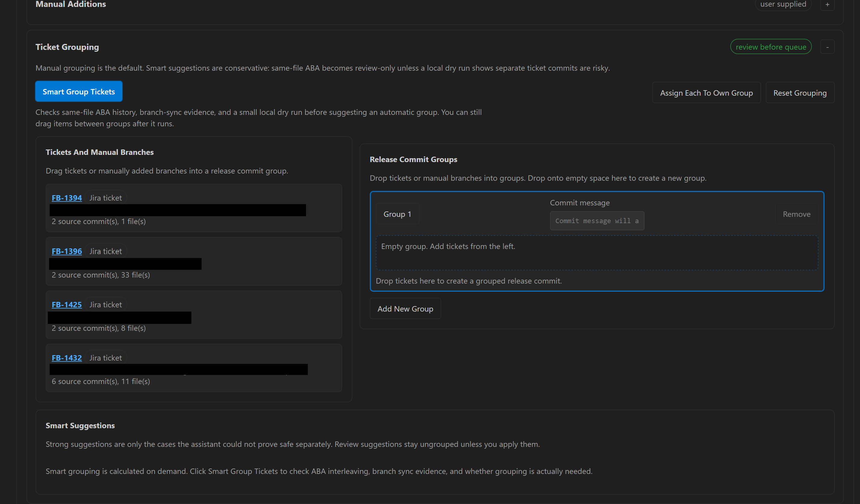Collapse the Ticket Grouping section
This screenshot has width=860, height=504.
[827, 47]
